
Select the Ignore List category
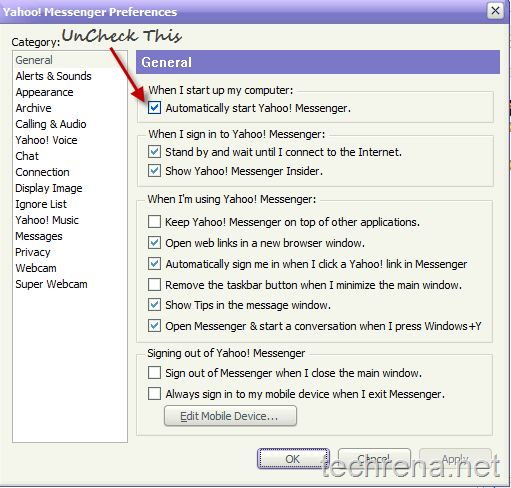(41, 204)
